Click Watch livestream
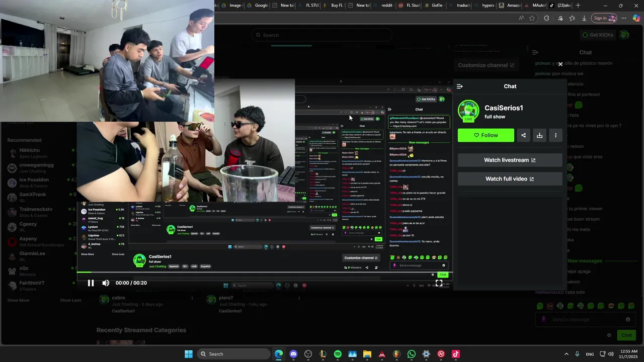This screenshot has width=644, height=362. click(x=510, y=160)
